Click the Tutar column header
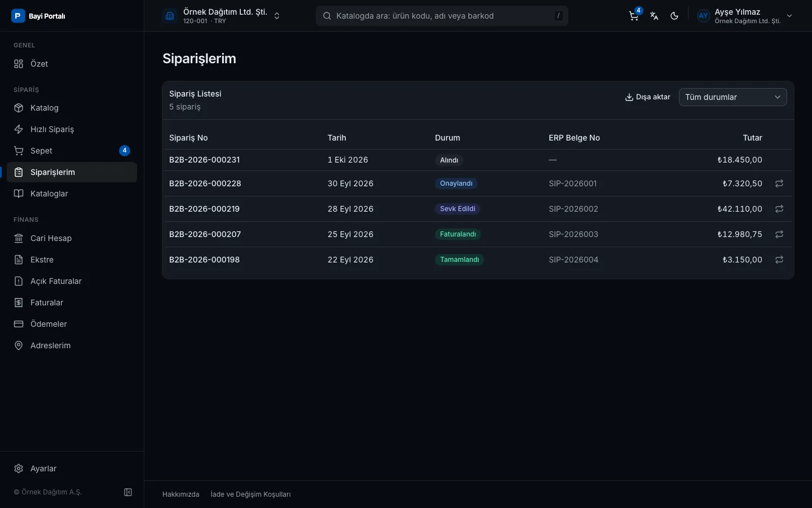 pos(753,138)
